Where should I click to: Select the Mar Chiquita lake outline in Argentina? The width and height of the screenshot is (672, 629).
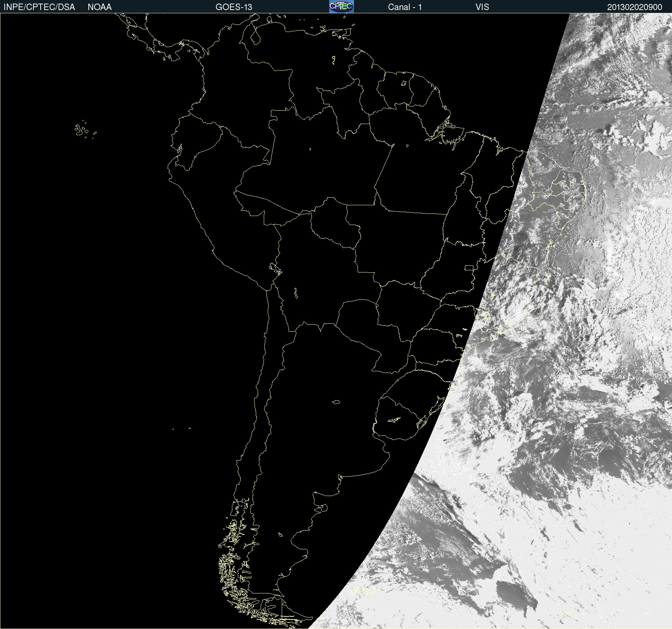[x=336, y=402]
